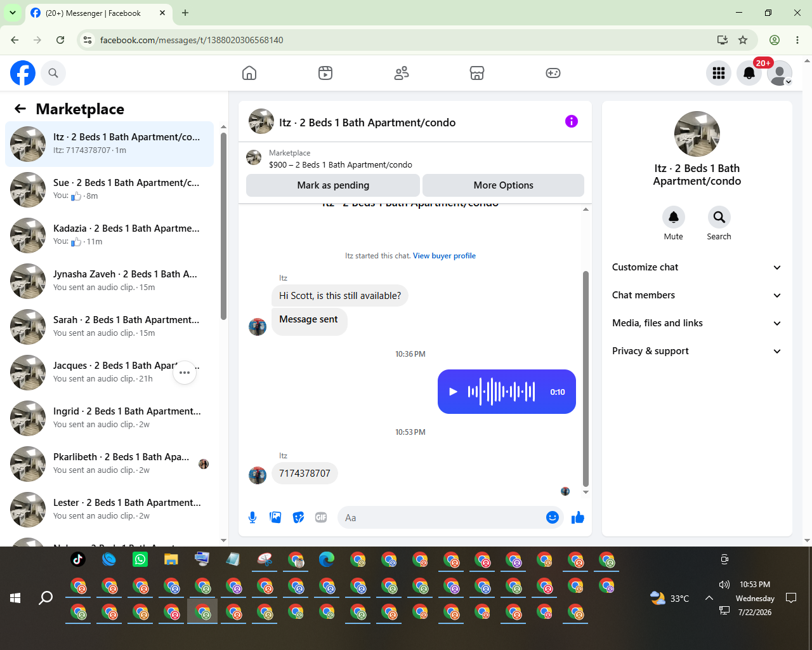Expand the Customize chat section

697,267
